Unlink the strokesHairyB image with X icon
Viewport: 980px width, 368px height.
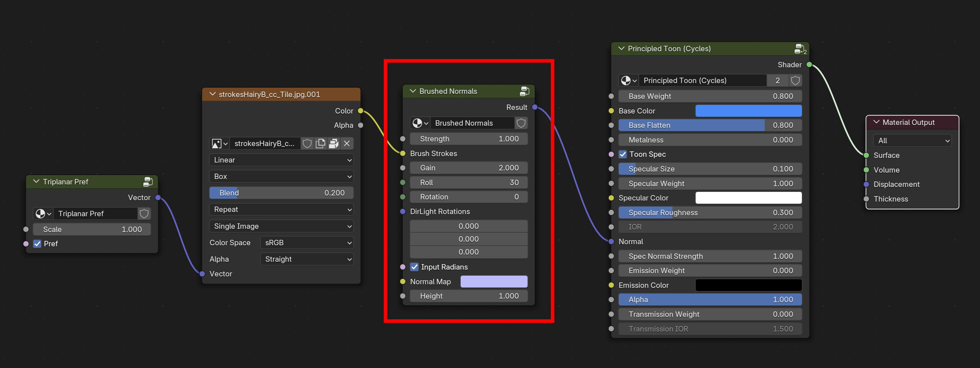(x=347, y=144)
